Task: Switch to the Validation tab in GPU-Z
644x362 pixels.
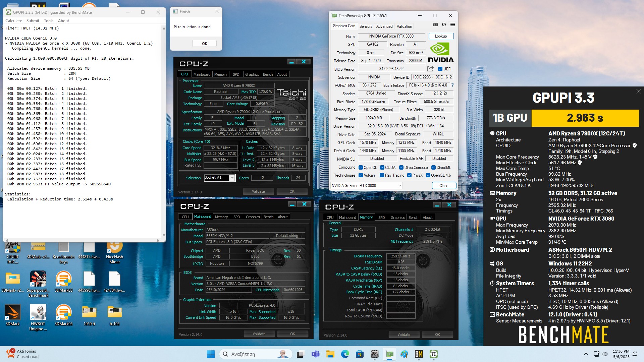Action: coord(404,26)
